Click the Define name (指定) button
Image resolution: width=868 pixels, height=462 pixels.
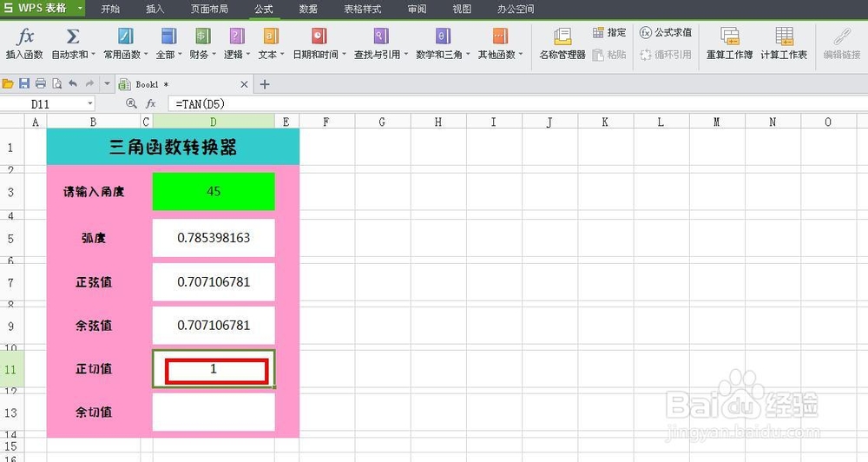[609, 33]
